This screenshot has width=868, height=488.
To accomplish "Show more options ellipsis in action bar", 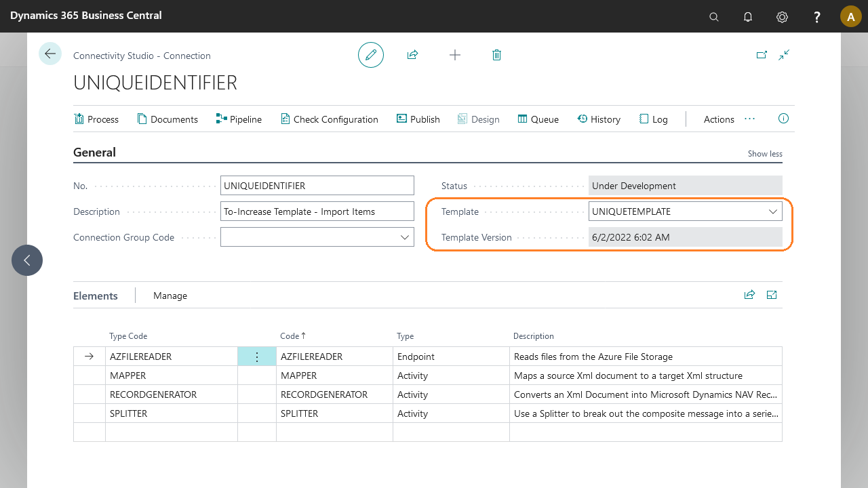I will 749,119.
